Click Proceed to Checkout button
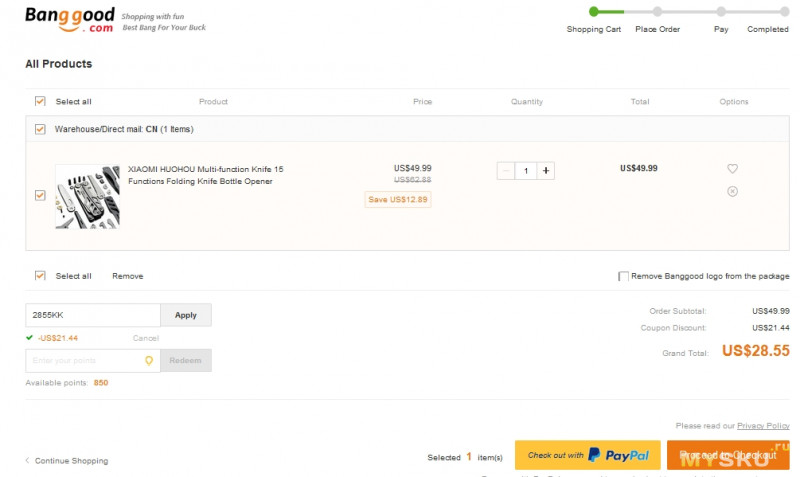The image size is (800, 477). click(x=728, y=455)
